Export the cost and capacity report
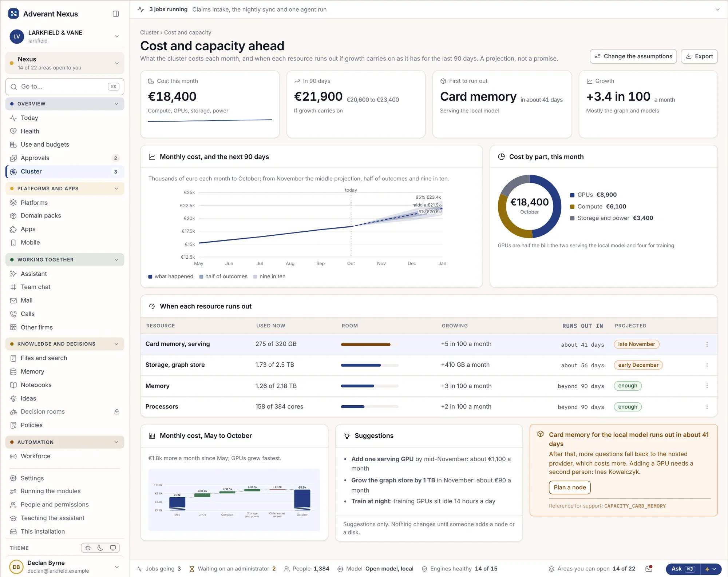728x577 pixels. [699, 56]
